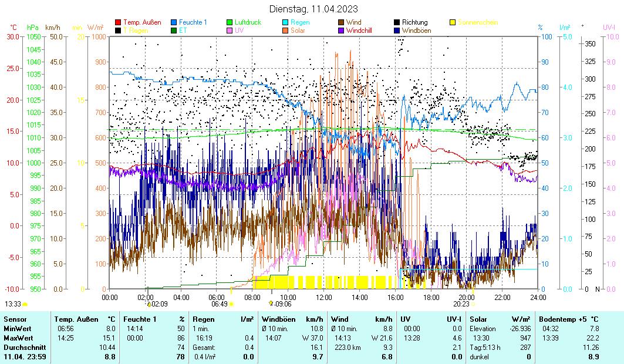Viewport: 624px width, 364px height.
Task: Select the yellow Sonnenschein legend swatch
Action: [453, 22]
